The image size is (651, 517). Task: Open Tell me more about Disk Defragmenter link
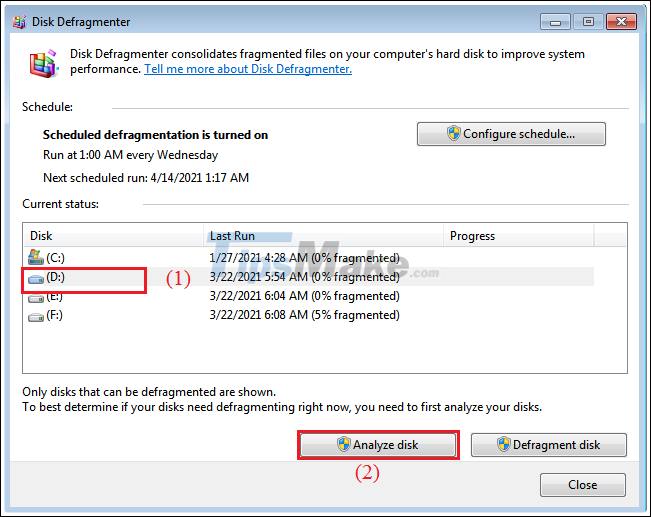(x=248, y=69)
